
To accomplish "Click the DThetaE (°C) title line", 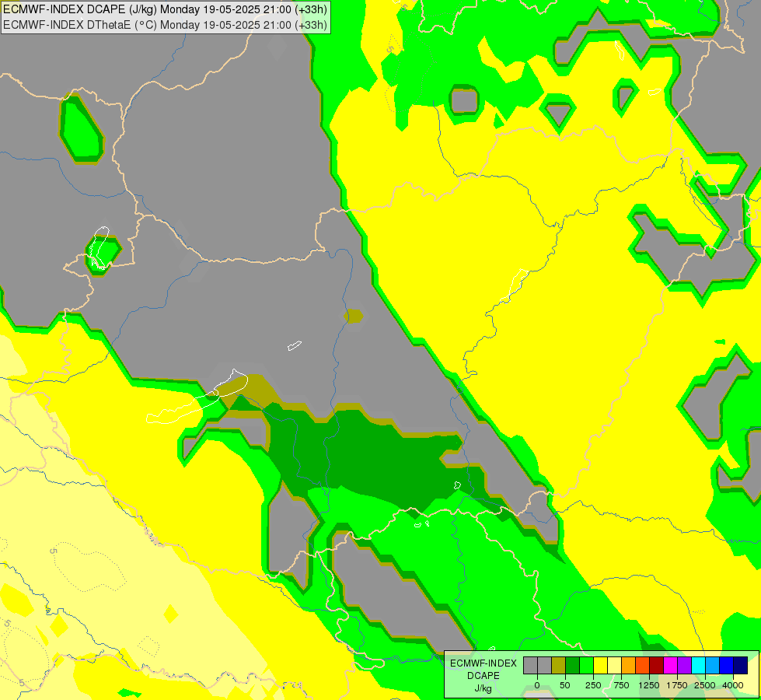I will pos(165,25).
